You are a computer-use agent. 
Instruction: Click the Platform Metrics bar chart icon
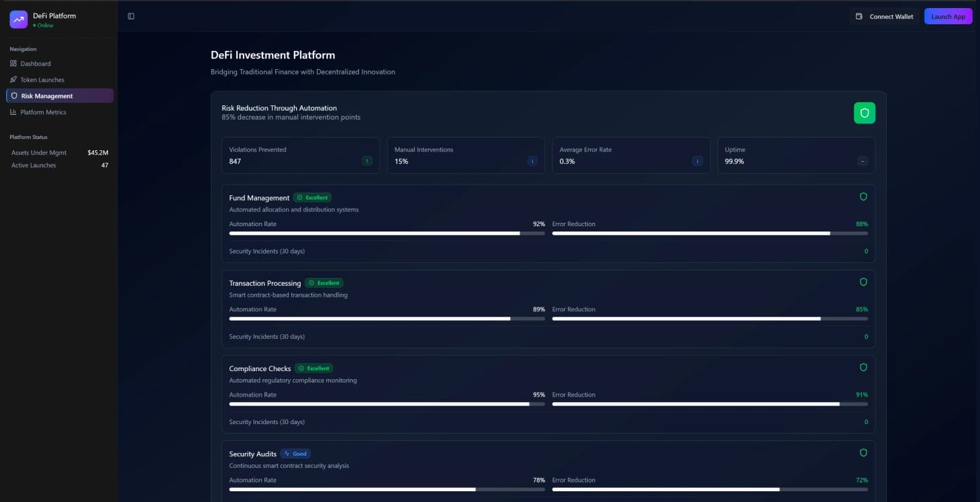[x=13, y=111]
